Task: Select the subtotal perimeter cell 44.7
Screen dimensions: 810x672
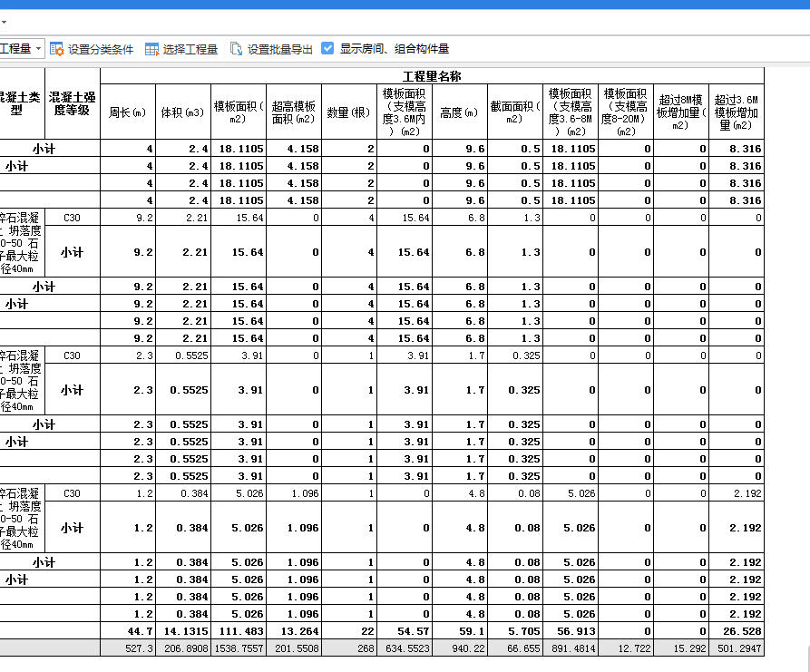Action: [x=128, y=631]
